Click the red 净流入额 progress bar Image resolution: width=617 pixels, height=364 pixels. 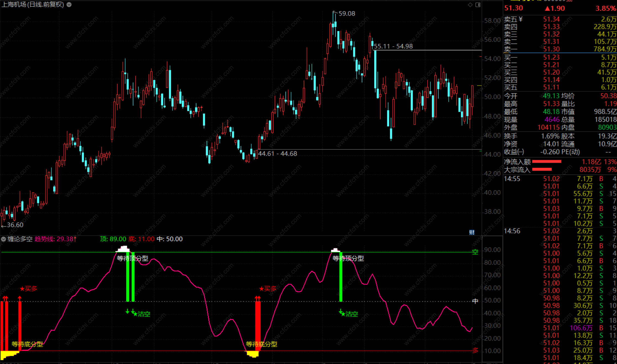(x=547, y=162)
